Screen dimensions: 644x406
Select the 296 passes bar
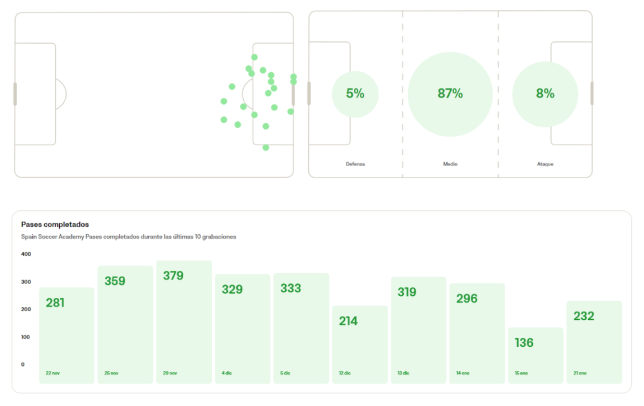point(477,332)
